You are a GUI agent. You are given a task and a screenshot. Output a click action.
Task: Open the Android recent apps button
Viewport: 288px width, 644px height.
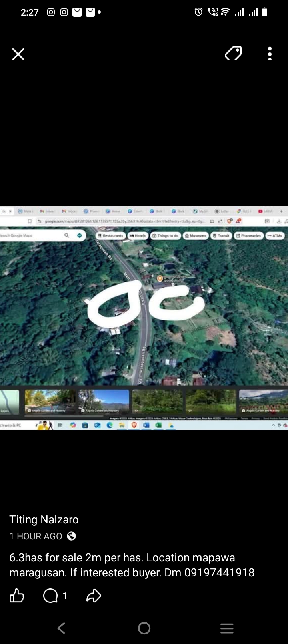(x=227, y=628)
